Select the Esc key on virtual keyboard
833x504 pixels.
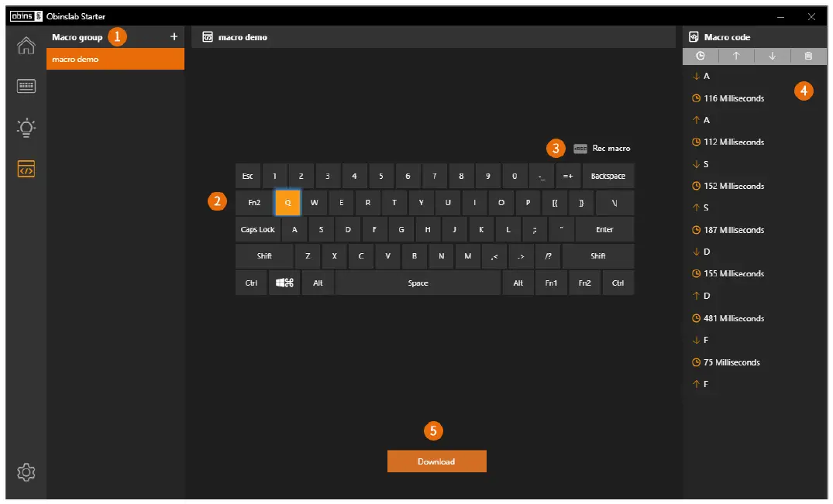click(x=247, y=177)
